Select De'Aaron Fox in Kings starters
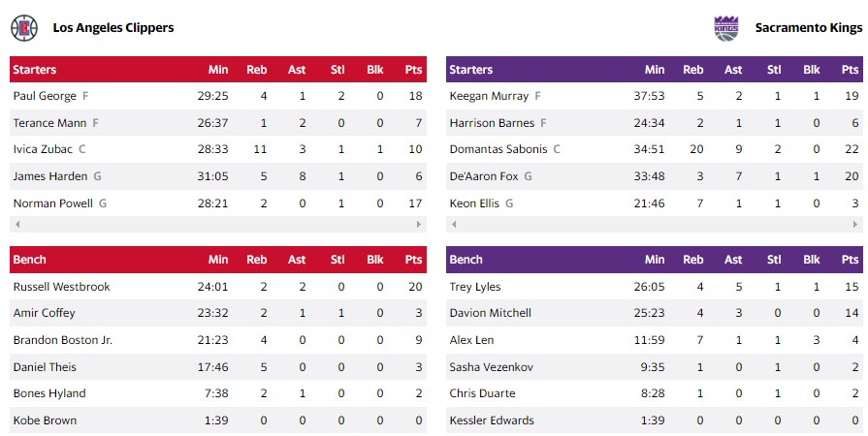The height and width of the screenshot is (436, 868). click(x=485, y=176)
